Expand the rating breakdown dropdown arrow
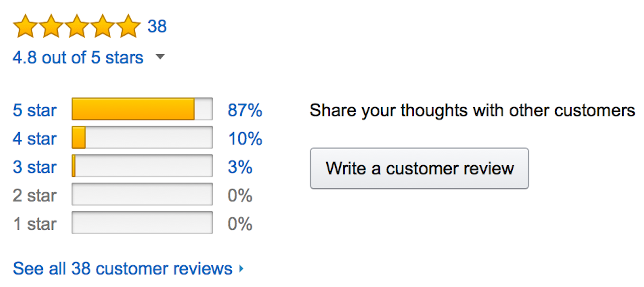Image resolution: width=644 pixels, height=287 pixels. pyautogui.click(x=160, y=57)
